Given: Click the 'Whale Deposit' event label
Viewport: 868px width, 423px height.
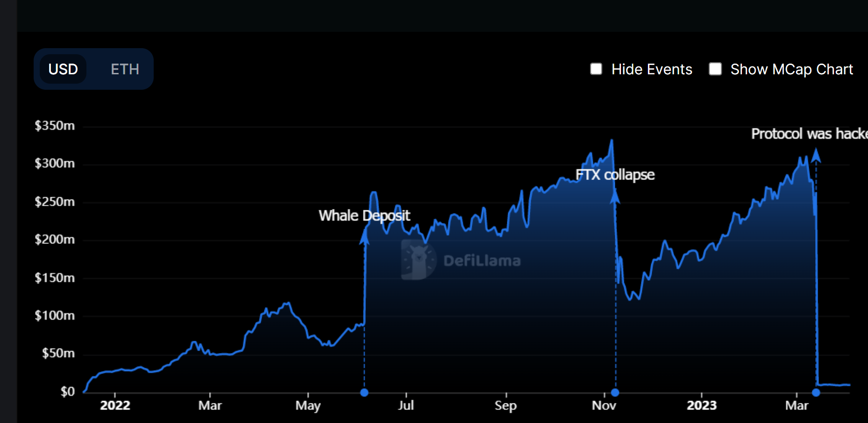Looking at the screenshot, I should pyautogui.click(x=364, y=215).
